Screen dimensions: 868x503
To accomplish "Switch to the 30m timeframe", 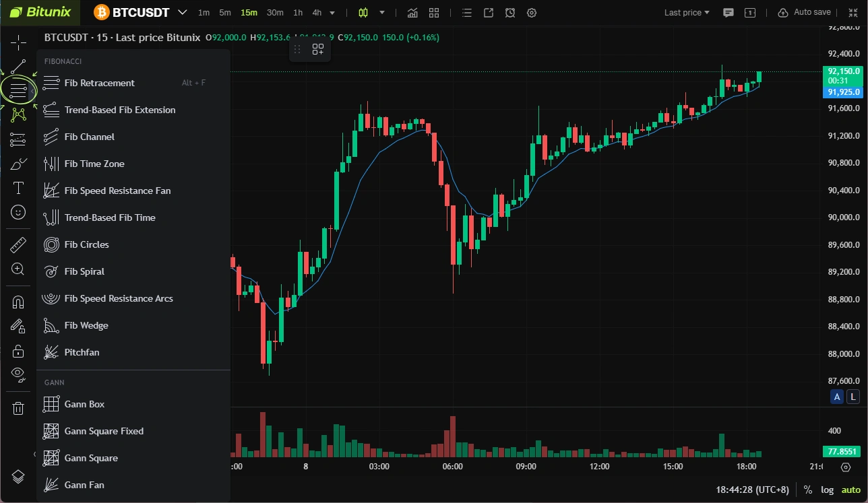I will pyautogui.click(x=275, y=13).
